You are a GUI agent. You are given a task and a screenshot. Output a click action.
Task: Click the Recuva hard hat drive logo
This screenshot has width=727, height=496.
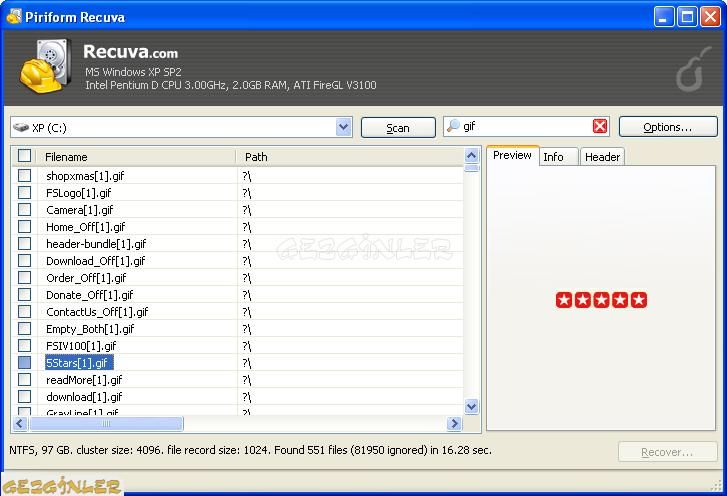click(46, 66)
